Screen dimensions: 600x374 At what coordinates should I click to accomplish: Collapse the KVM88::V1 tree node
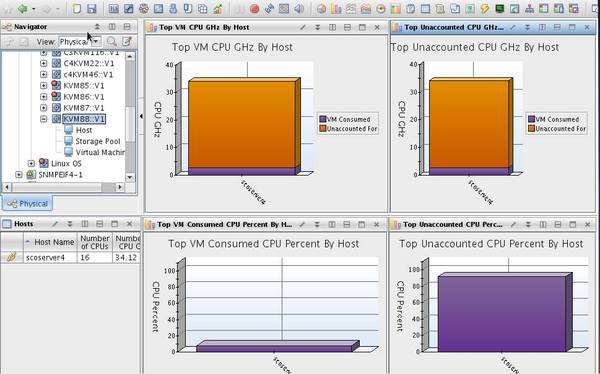click(x=44, y=119)
